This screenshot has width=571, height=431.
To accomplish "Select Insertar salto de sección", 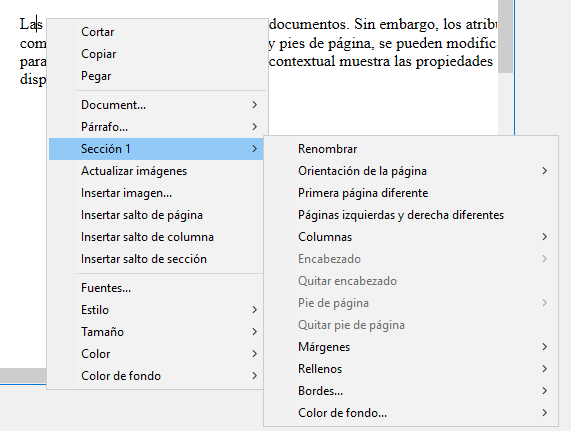I will click(156, 259).
